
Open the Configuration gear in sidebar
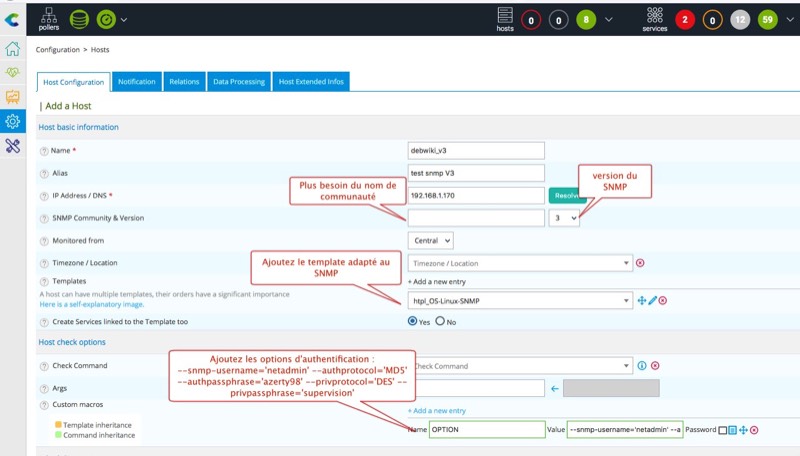(x=12, y=121)
